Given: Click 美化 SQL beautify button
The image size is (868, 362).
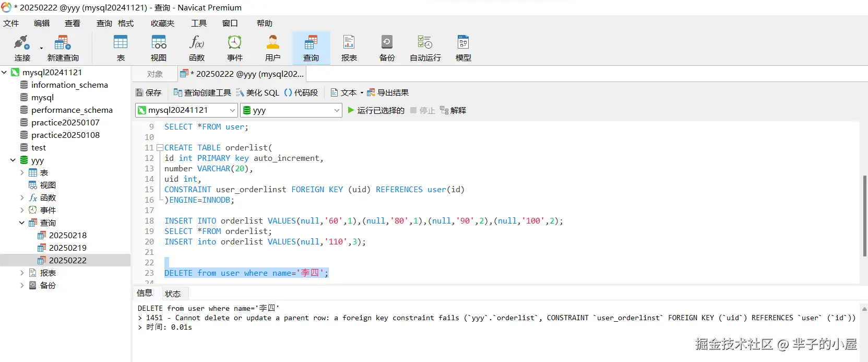Looking at the screenshot, I should 258,92.
